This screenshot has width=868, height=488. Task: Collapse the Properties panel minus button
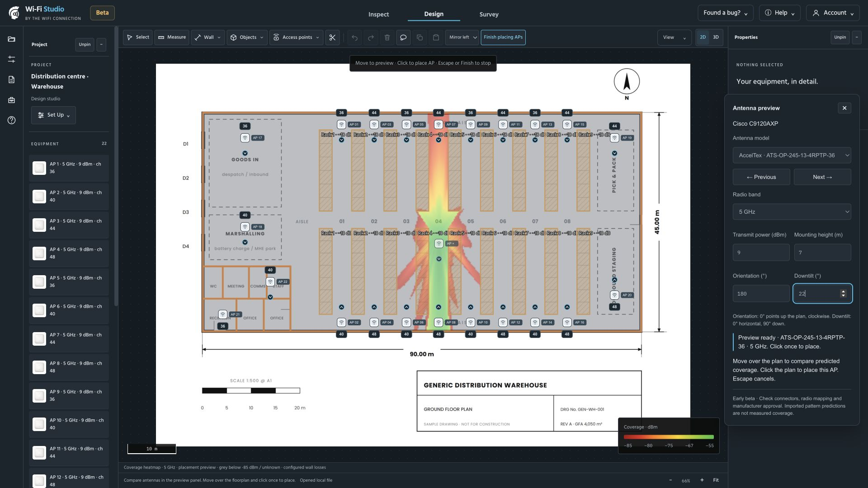coord(856,38)
